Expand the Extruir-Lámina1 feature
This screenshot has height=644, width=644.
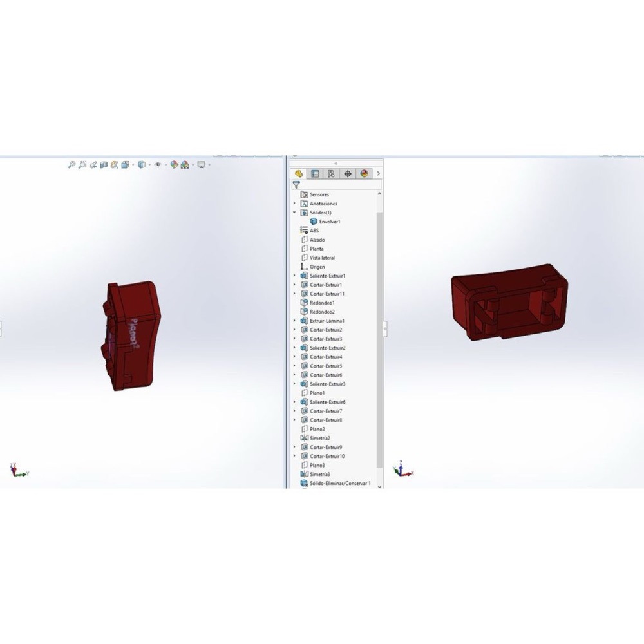coord(294,321)
